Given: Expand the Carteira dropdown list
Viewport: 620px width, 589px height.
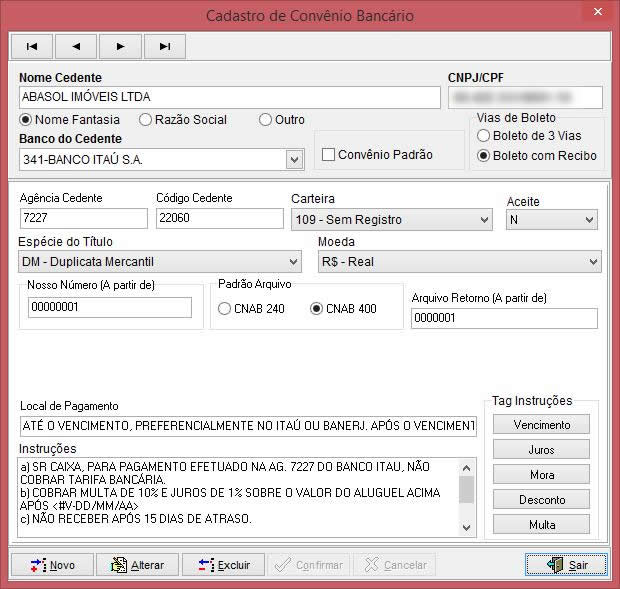Looking at the screenshot, I should (484, 220).
